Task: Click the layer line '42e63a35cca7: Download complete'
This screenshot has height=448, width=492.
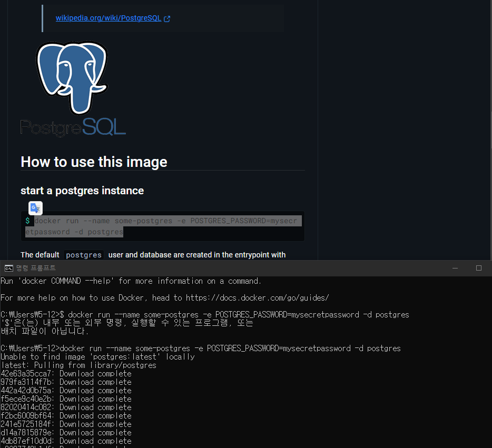Action: pyautogui.click(x=66, y=374)
